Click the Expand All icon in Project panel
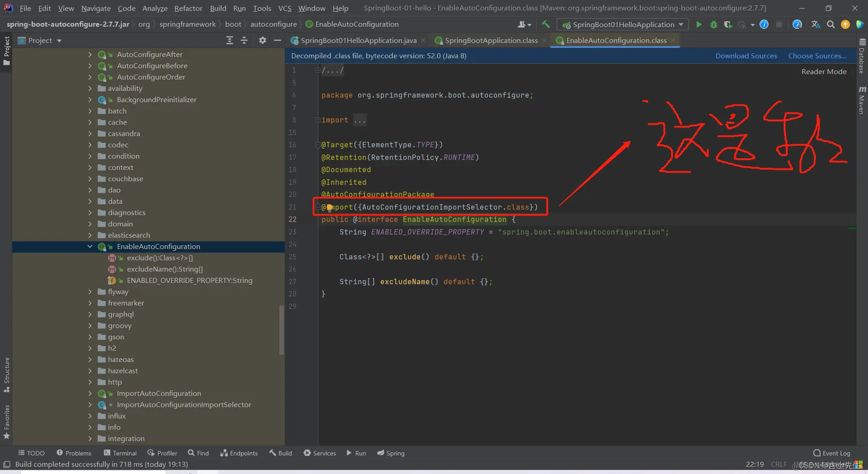This screenshot has width=868, height=474. click(x=230, y=41)
